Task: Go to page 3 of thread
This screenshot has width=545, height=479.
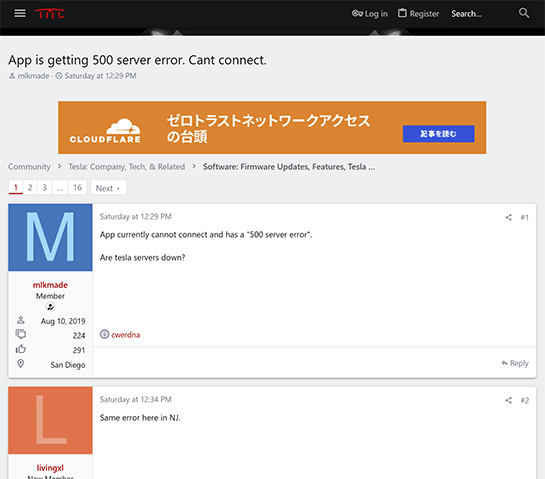Action: point(44,188)
